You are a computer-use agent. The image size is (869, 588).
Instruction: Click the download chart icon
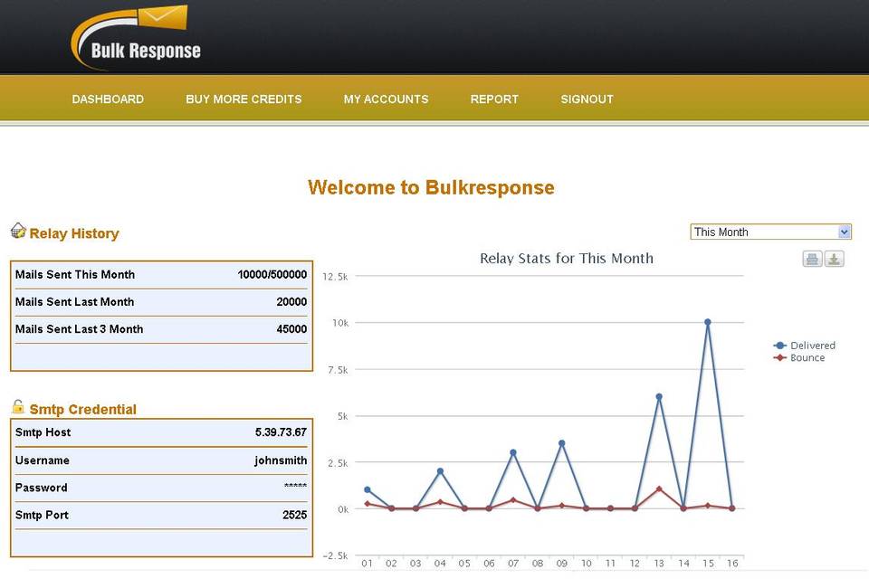coord(834,260)
